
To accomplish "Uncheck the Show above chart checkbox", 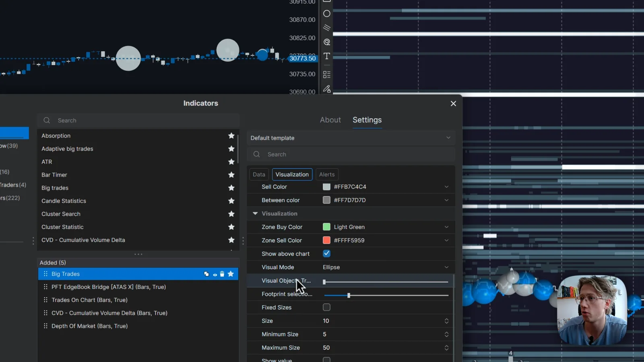I will click(326, 253).
